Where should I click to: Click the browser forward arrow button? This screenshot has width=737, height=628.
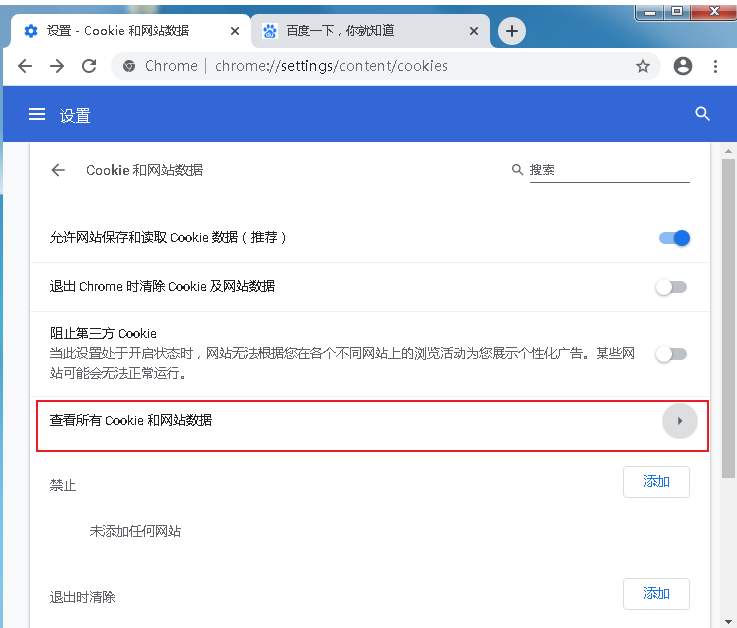pos(57,66)
